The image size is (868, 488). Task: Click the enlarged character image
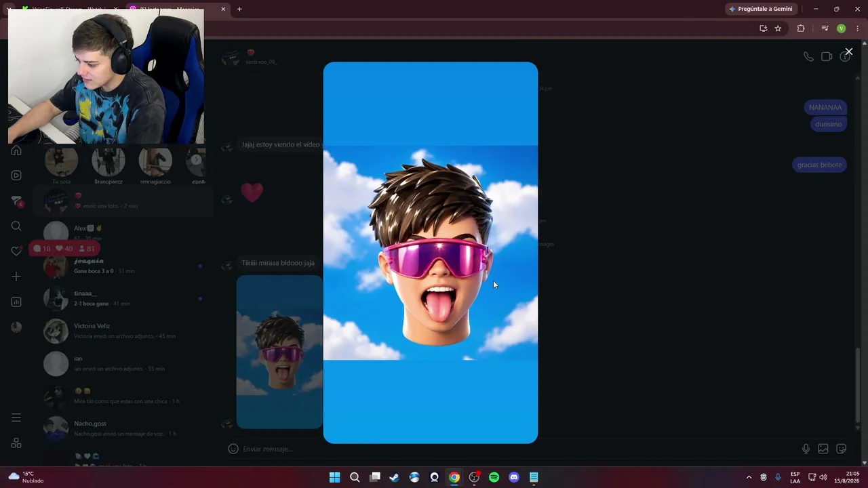point(431,253)
